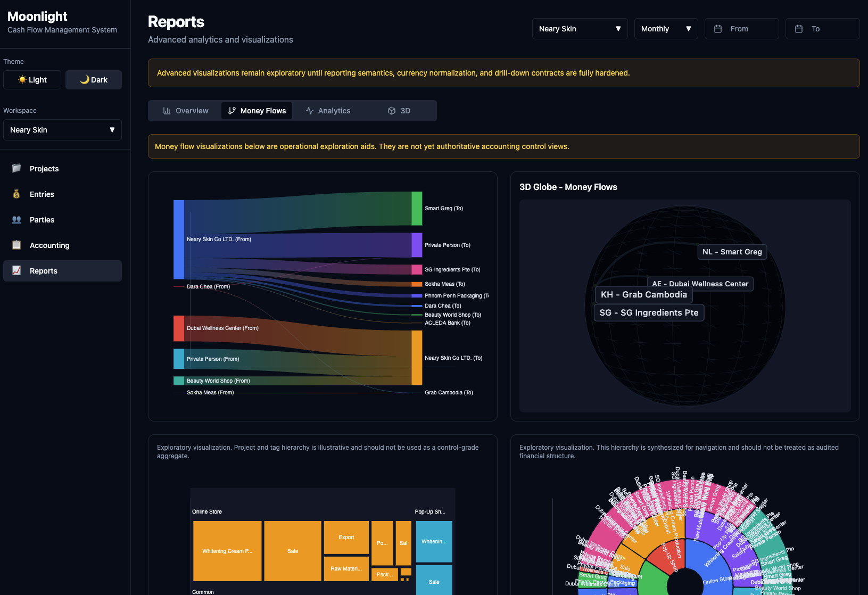Select the Money Flows tab

click(x=257, y=111)
